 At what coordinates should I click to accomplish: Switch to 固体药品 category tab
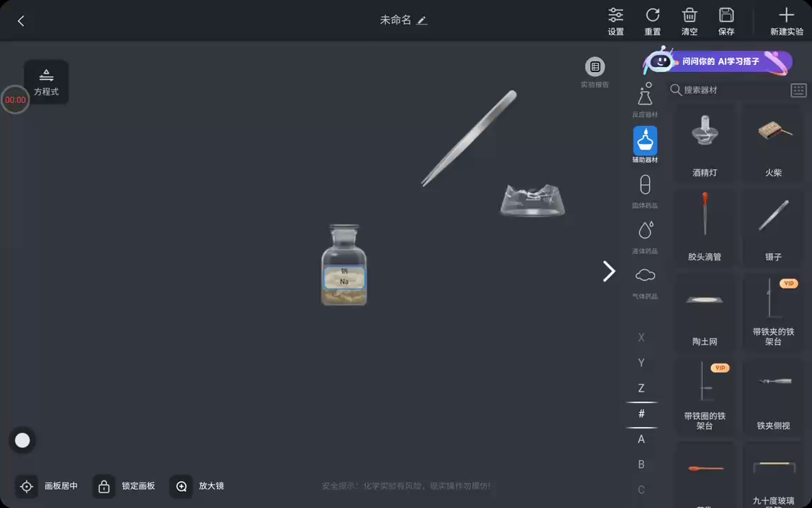(644, 190)
